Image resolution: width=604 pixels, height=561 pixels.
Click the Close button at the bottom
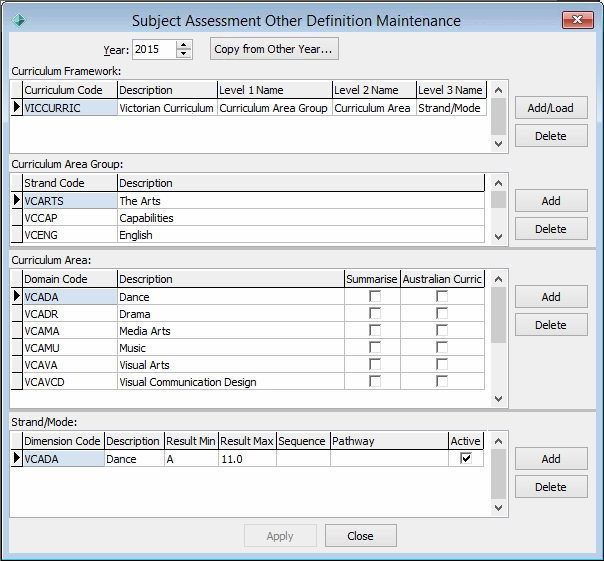[361, 536]
